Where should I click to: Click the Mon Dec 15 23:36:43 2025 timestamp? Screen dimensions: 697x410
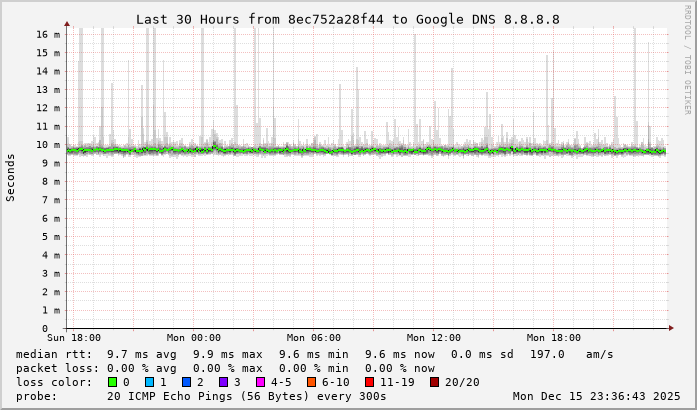(596, 396)
